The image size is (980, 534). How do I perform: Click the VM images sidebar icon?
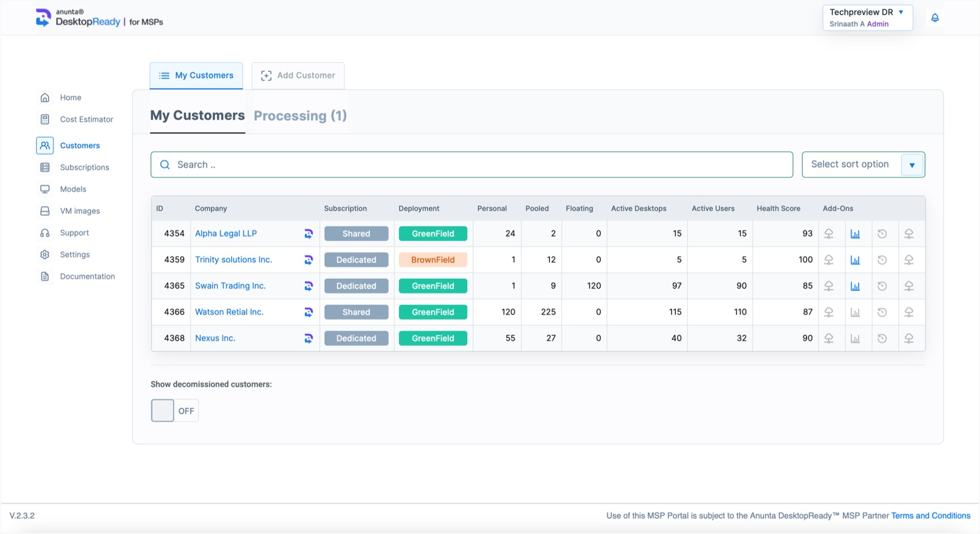pos(45,210)
